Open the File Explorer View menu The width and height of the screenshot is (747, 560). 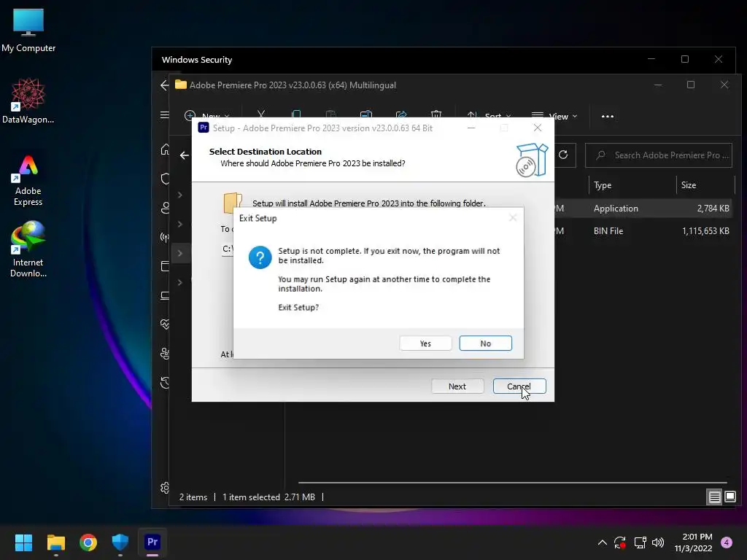pyautogui.click(x=554, y=116)
